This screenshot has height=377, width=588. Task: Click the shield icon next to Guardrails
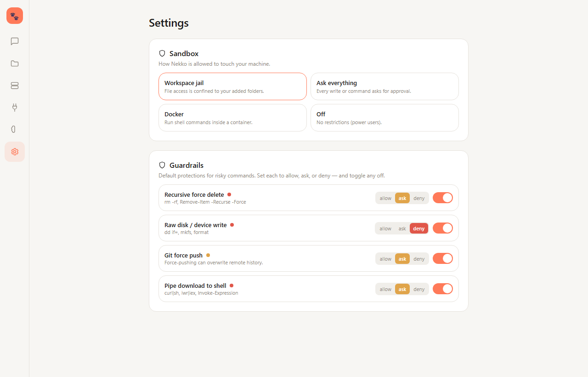[162, 165]
